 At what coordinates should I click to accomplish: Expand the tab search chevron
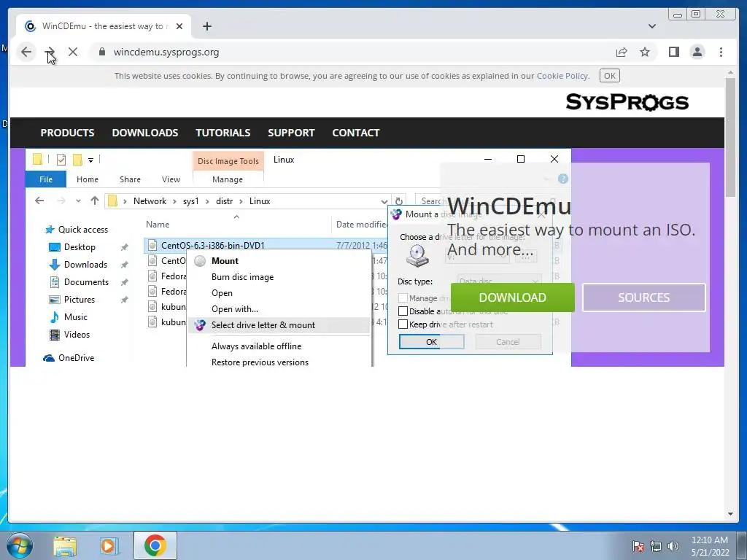click(x=651, y=26)
